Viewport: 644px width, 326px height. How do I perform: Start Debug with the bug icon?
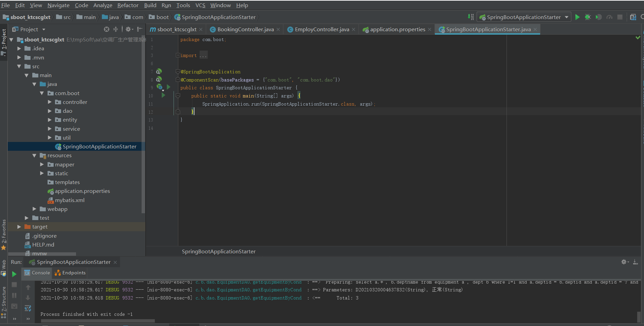tap(588, 17)
